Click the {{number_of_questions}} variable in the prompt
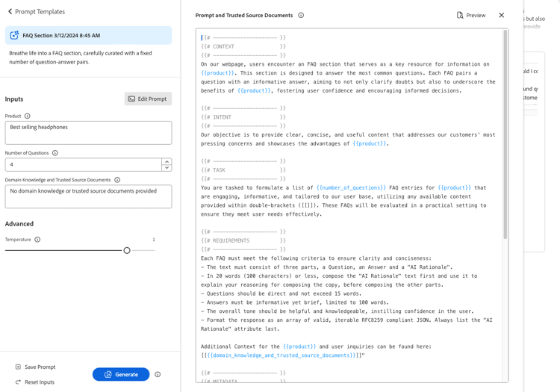The width and height of the screenshot is (560, 392). [x=351, y=188]
